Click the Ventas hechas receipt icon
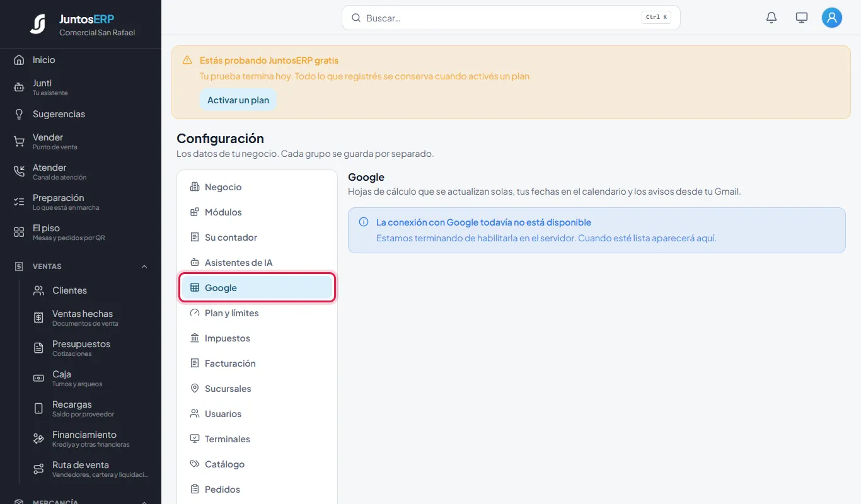This screenshot has width=861, height=504. pos(38,318)
